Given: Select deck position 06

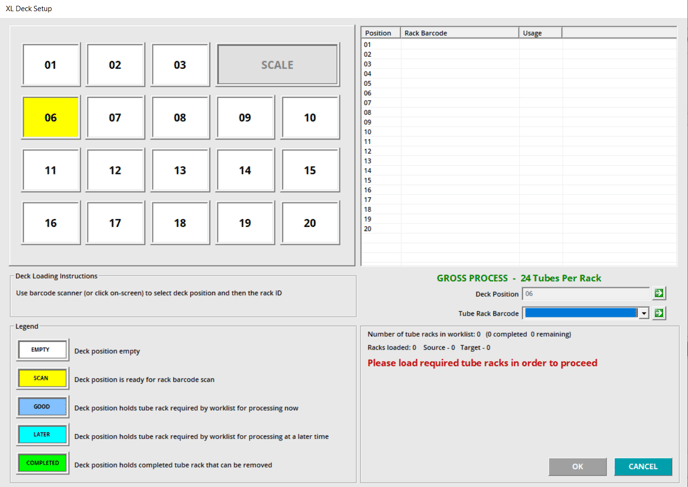Looking at the screenshot, I should (x=51, y=118).
